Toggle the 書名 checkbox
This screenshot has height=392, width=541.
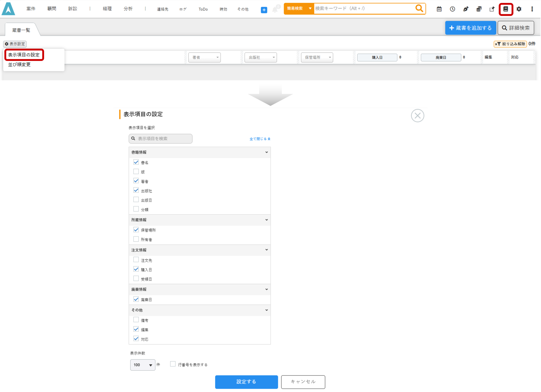pos(136,162)
